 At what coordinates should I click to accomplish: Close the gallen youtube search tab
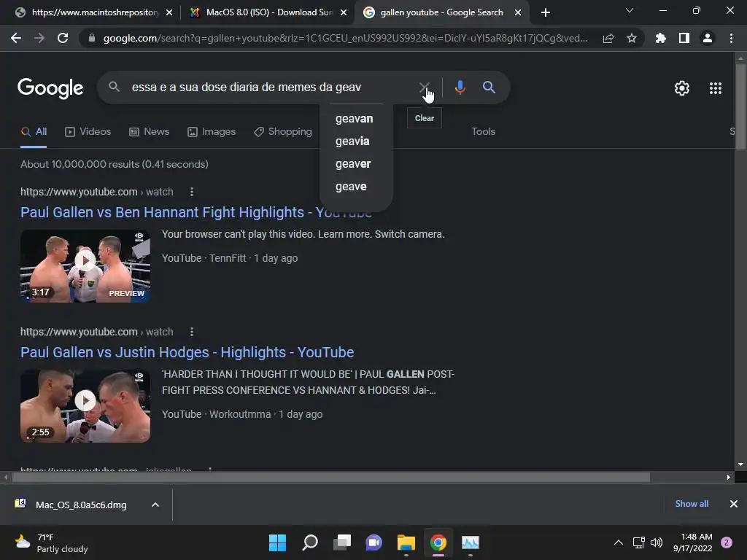(518, 12)
